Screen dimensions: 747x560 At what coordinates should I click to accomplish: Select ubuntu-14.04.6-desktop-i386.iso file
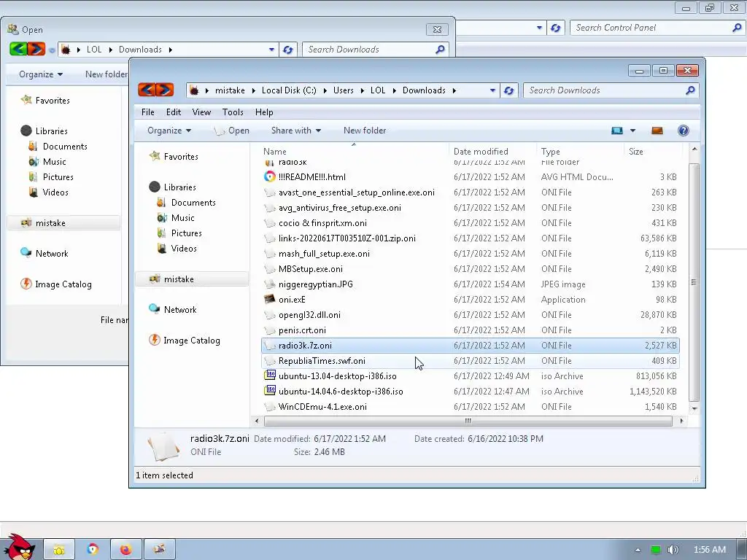[x=471, y=392]
